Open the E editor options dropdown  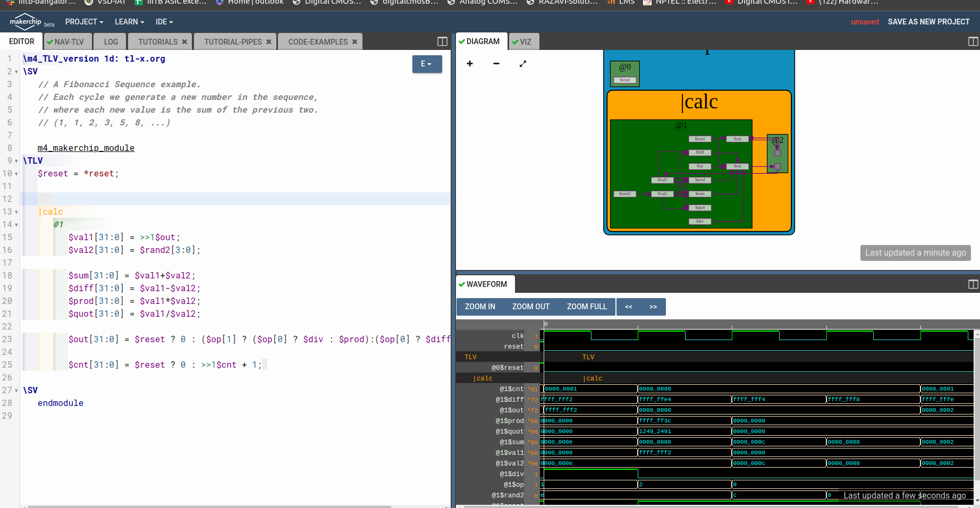pos(427,64)
